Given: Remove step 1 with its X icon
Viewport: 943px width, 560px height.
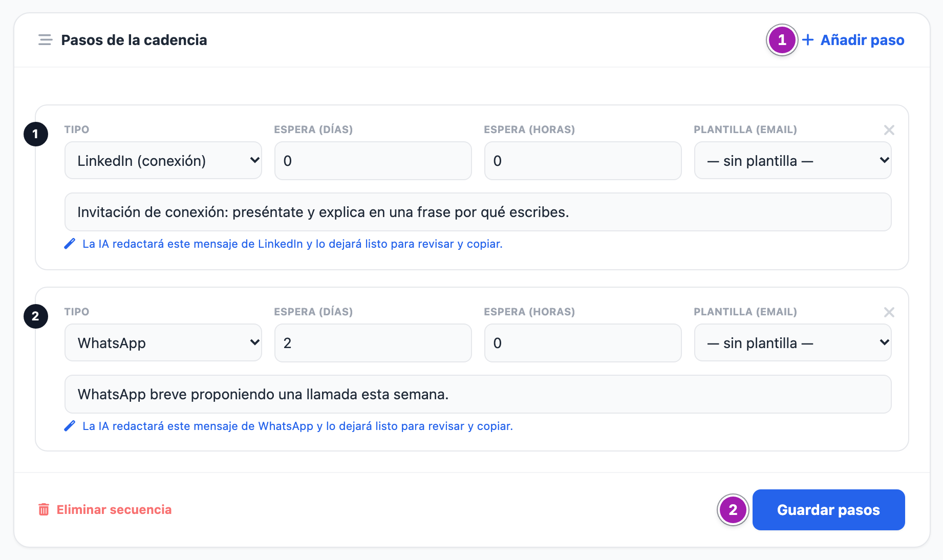Looking at the screenshot, I should tap(889, 130).
